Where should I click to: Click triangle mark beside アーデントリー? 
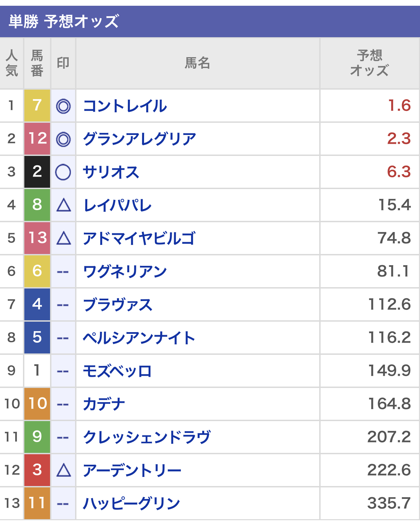tap(64, 470)
